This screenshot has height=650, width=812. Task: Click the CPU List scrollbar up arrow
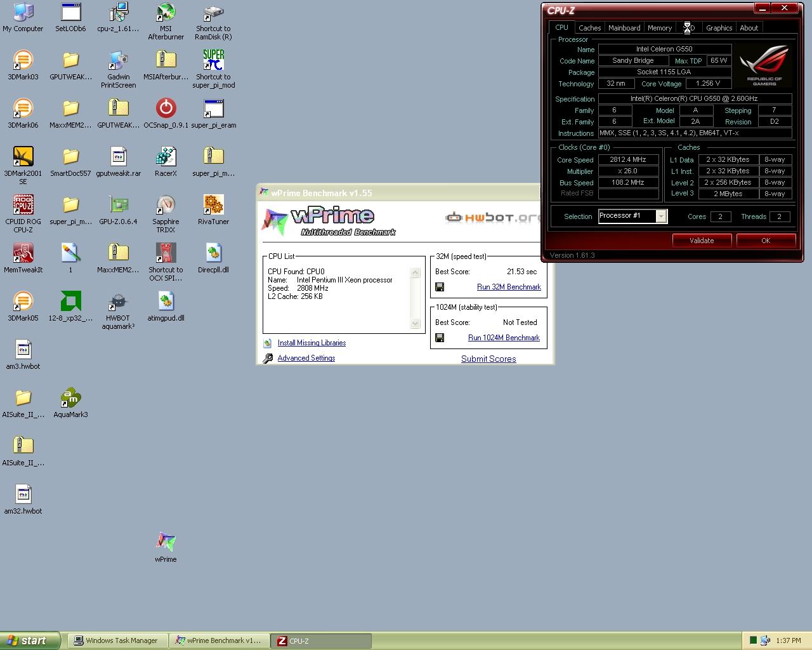coord(416,273)
